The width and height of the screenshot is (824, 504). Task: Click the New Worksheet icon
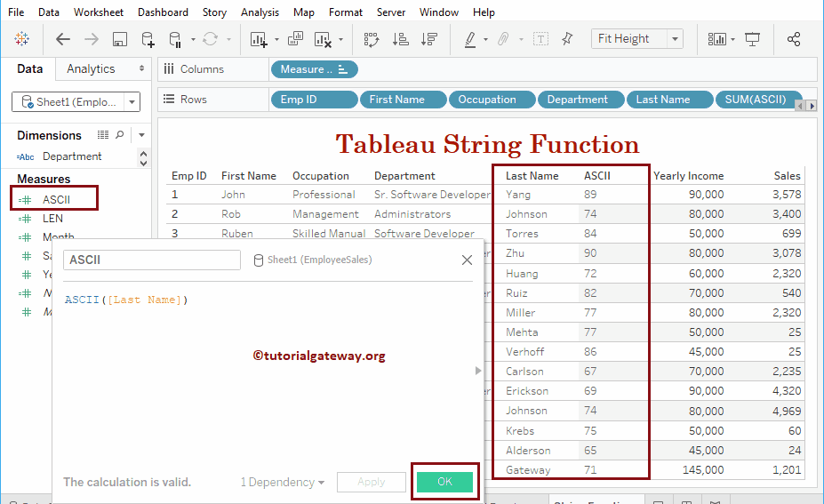(x=259, y=39)
